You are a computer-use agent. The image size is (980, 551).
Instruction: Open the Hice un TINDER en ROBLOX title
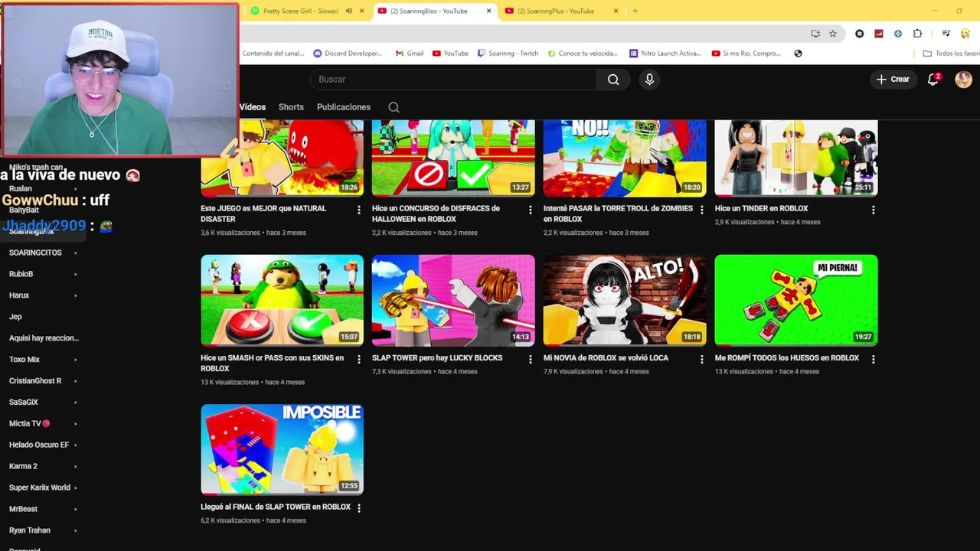[x=761, y=208]
